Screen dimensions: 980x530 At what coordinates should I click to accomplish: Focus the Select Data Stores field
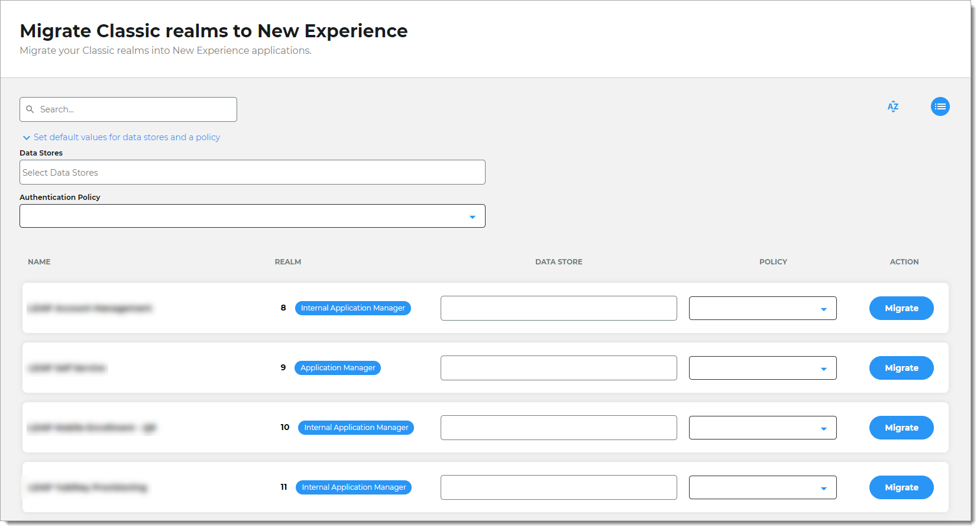[252, 173]
